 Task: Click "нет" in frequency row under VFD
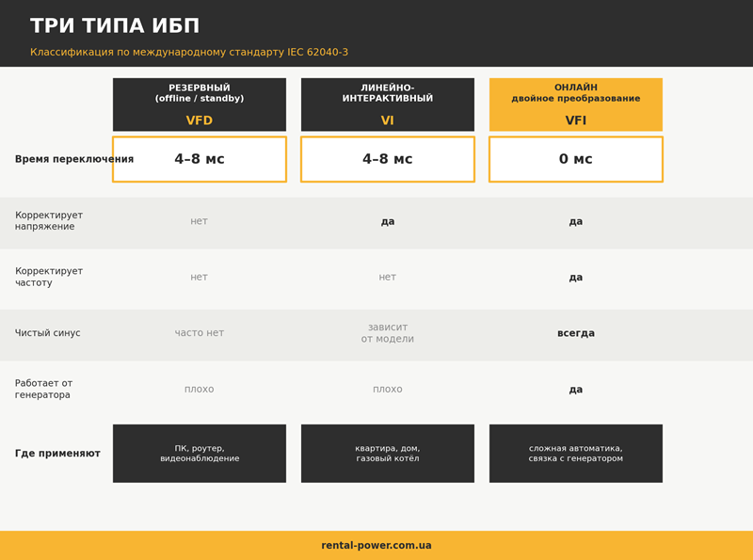click(199, 277)
